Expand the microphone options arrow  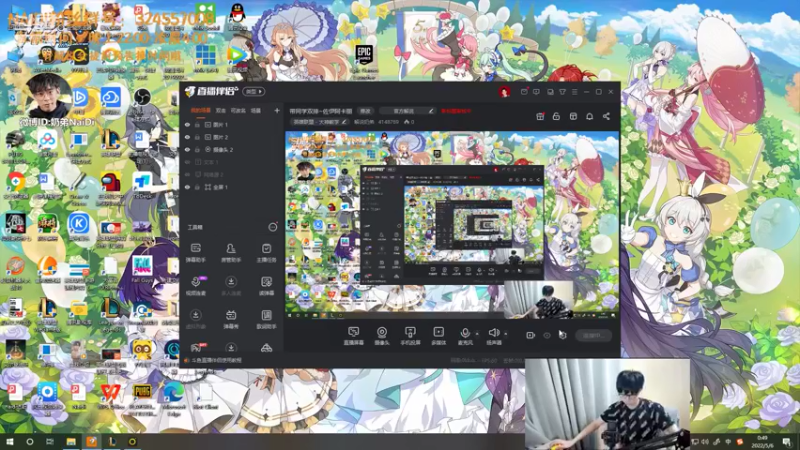[x=477, y=334]
